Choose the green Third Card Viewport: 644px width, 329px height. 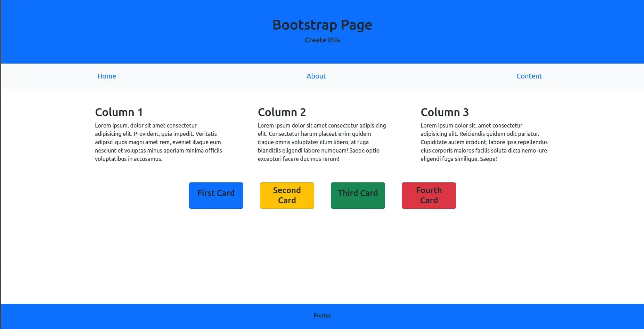point(358,195)
